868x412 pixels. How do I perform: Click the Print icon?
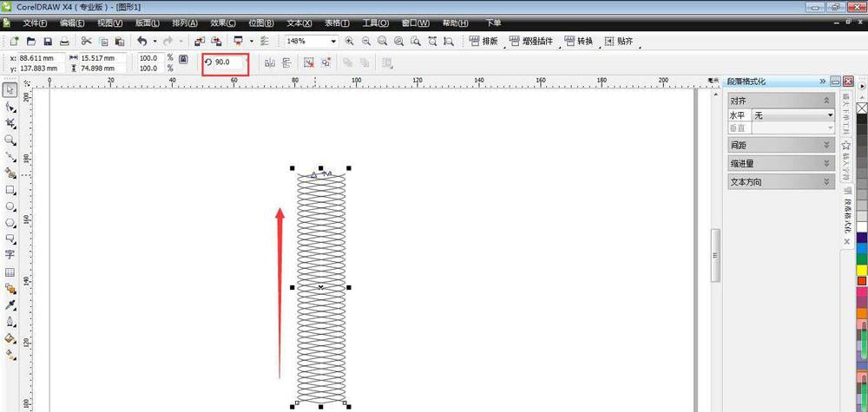point(64,42)
